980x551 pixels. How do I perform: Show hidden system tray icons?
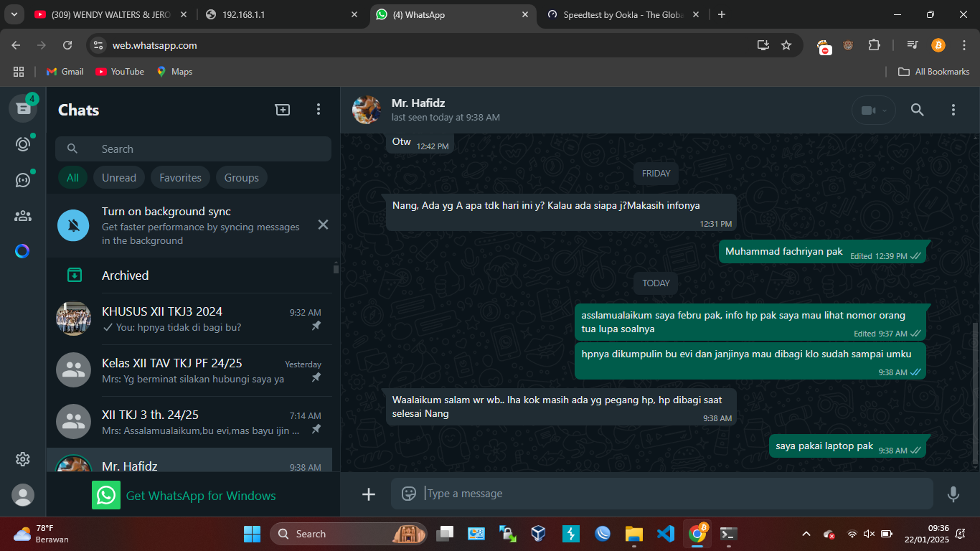[x=806, y=534]
